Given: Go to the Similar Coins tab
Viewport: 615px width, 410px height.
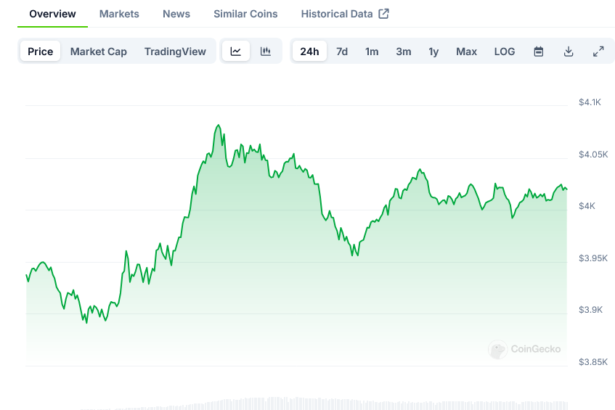Looking at the screenshot, I should [x=245, y=14].
